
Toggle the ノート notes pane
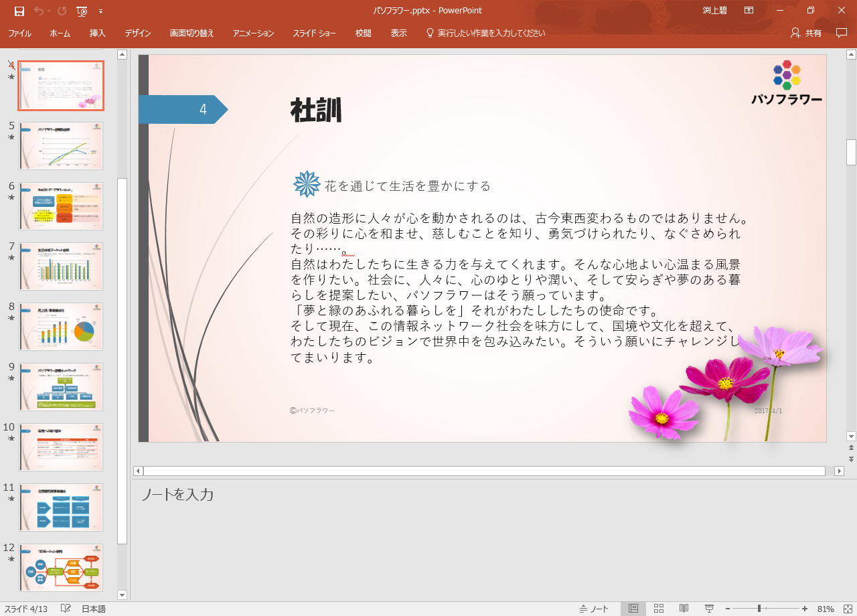click(x=595, y=609)
